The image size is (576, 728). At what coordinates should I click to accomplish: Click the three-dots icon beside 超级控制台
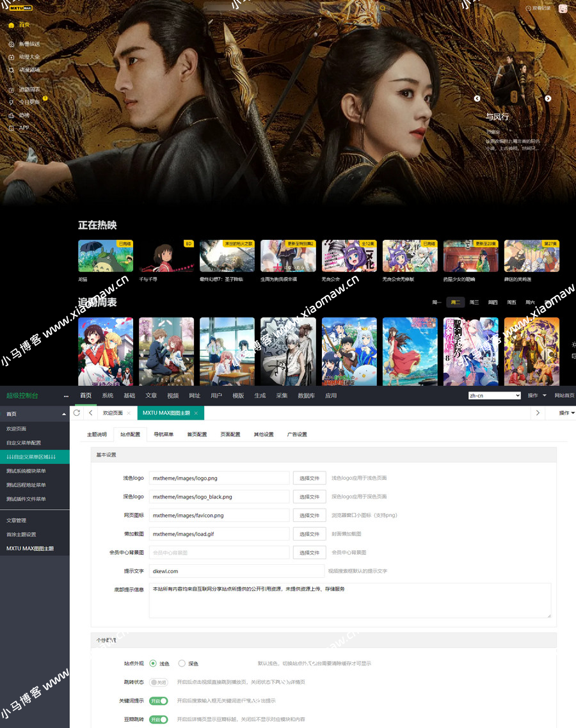point(66,396)
